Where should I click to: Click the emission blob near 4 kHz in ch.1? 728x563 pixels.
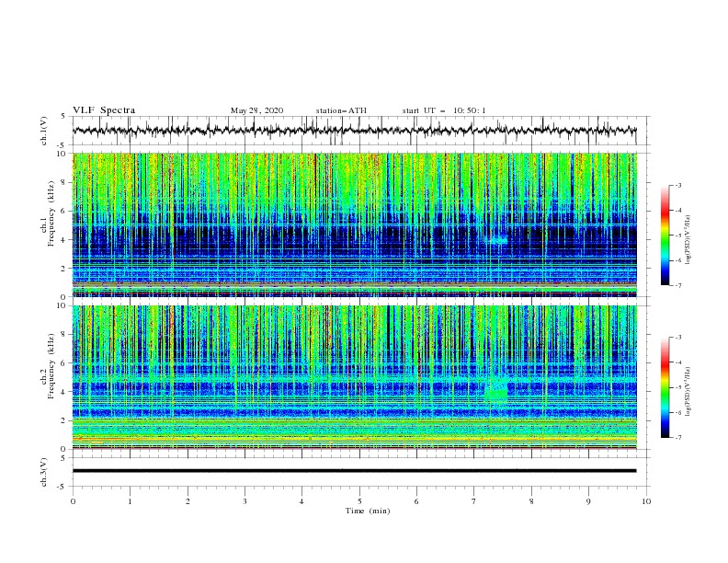pyautogui.click(x=498, y=240)
